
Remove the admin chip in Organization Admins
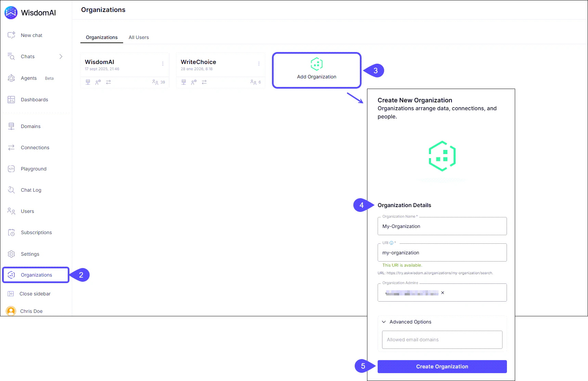442,293
